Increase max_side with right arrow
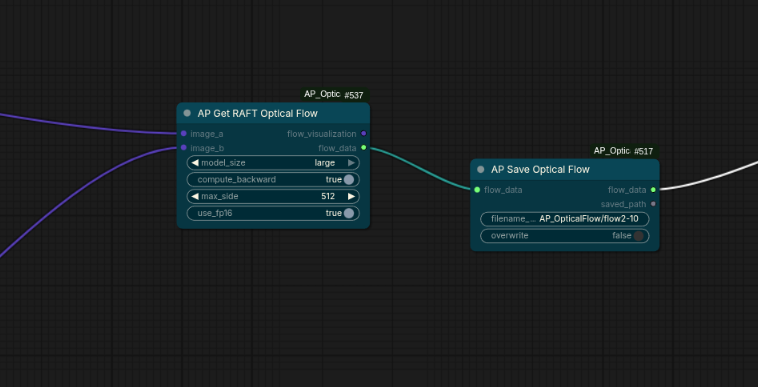 [351, 197]
